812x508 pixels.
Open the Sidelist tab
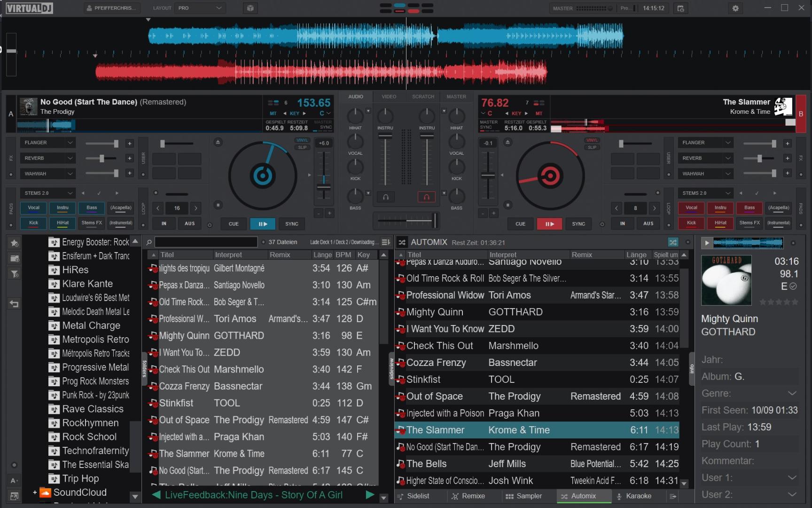tap(413, 496)
